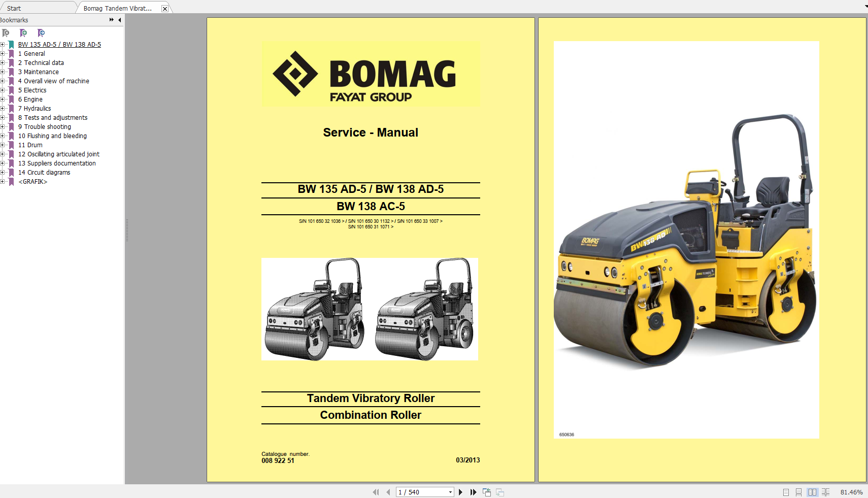Click the double-arrow options icon in Bookmarks header
The width and height of the screenshot is (868, 498).
112,20
